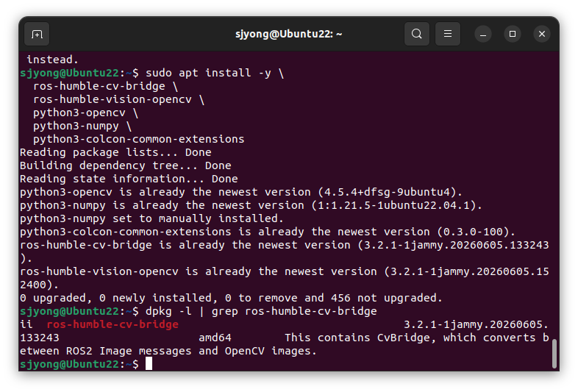This screenshot has width=578, height=392.
Task: Open a new terminal tab
Action: 37,35
